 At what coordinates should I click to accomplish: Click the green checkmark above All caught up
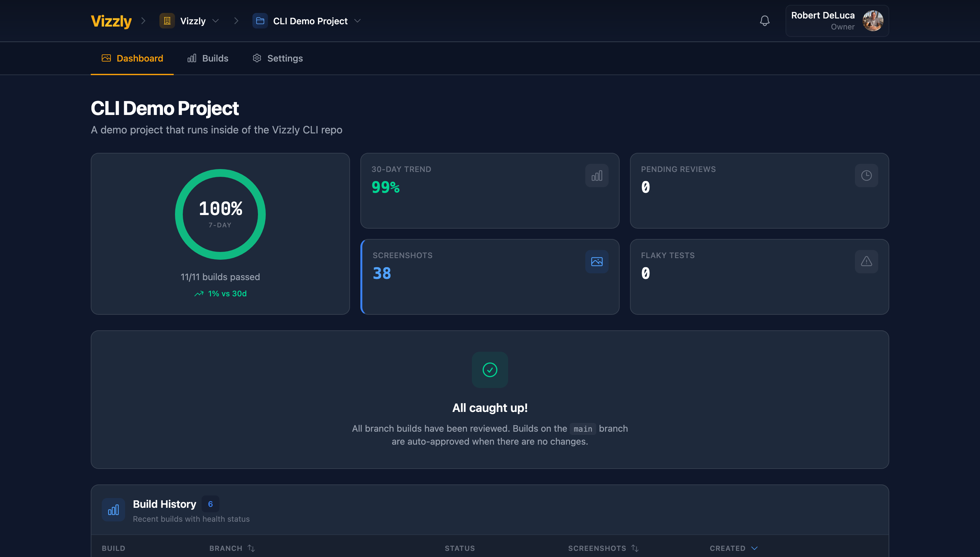[490, 369]
